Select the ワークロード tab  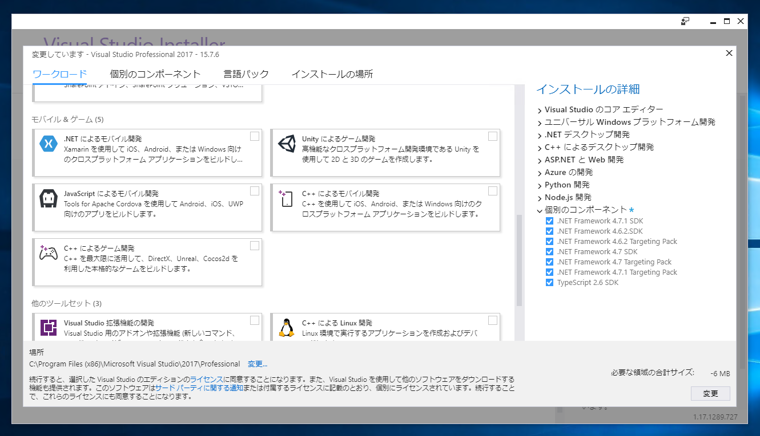click(60, 74)
